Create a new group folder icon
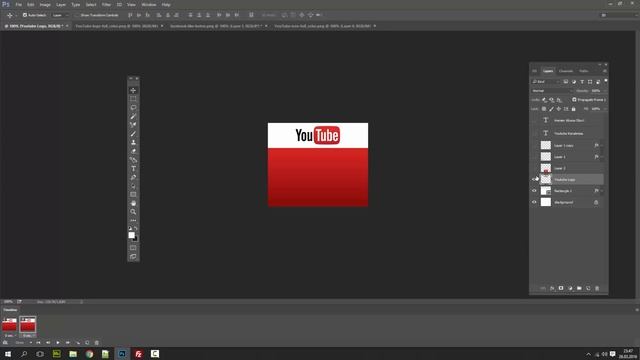This screenshot has width=640, height=360. pyautogui.click(x=579, y=288)
